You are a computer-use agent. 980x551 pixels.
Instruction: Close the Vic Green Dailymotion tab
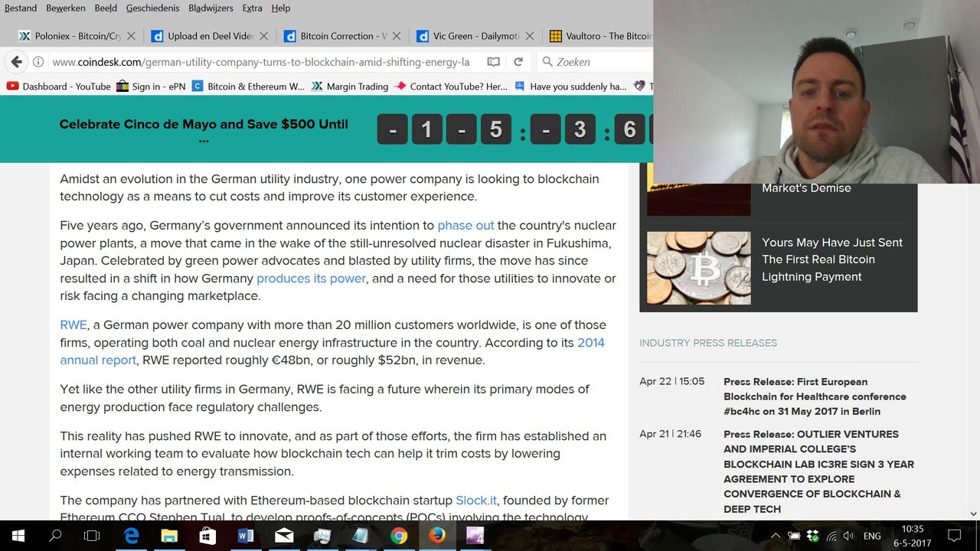(530, 36)
